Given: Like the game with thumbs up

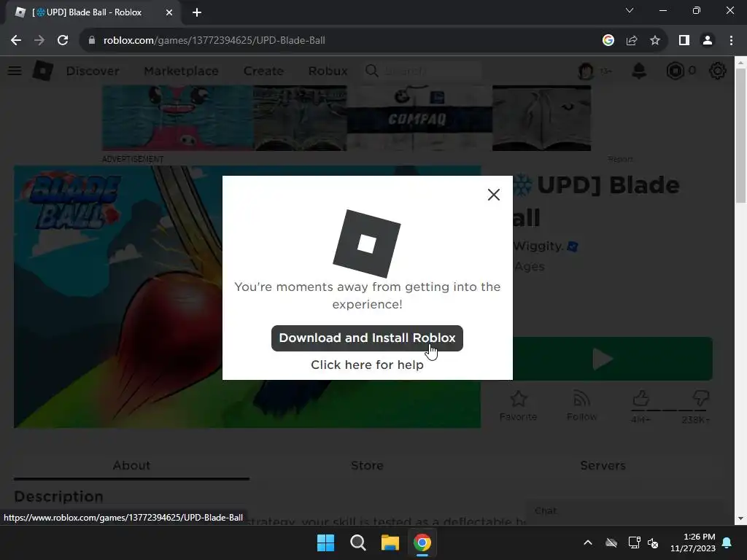Looking at the screenshot, I should [640, 399].
